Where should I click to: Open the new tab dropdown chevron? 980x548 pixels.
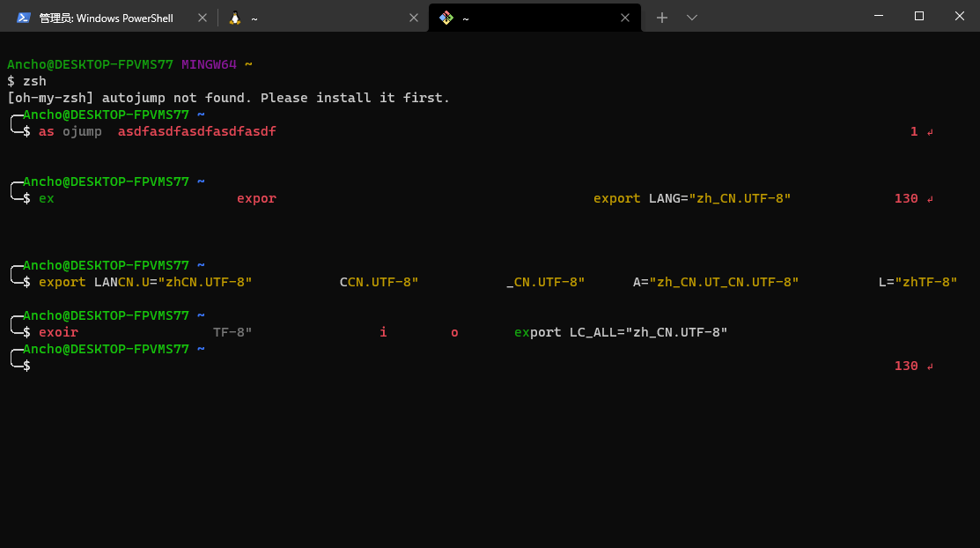[x=692, y=17]
